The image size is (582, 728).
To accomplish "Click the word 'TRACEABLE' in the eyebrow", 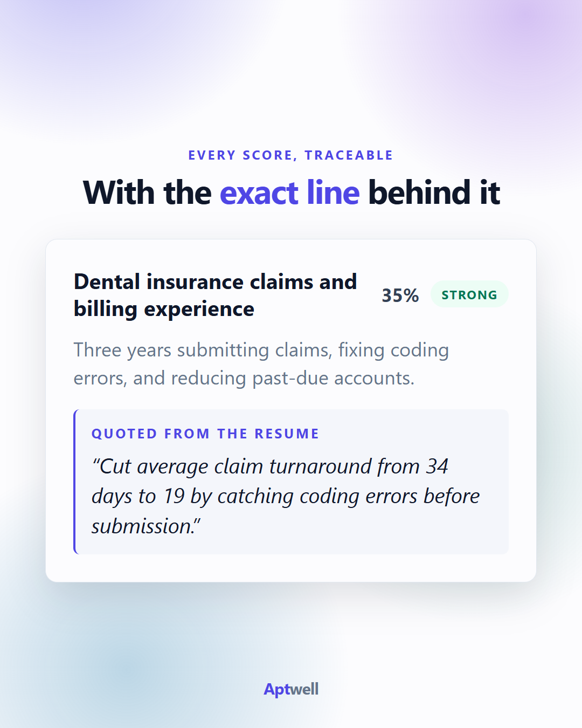I will point(349,155).
